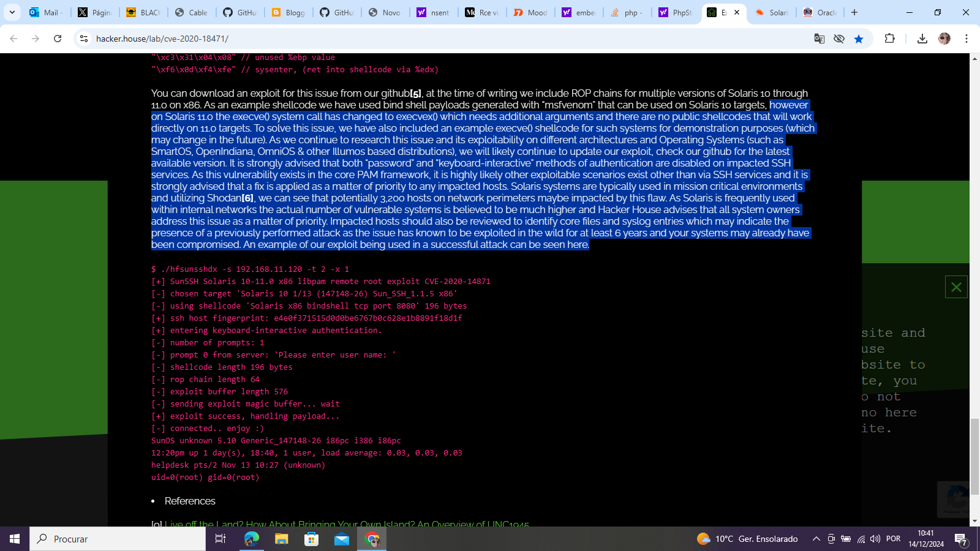
Task: Close the active hacker.house tab
Action: [x=737, y=12]
